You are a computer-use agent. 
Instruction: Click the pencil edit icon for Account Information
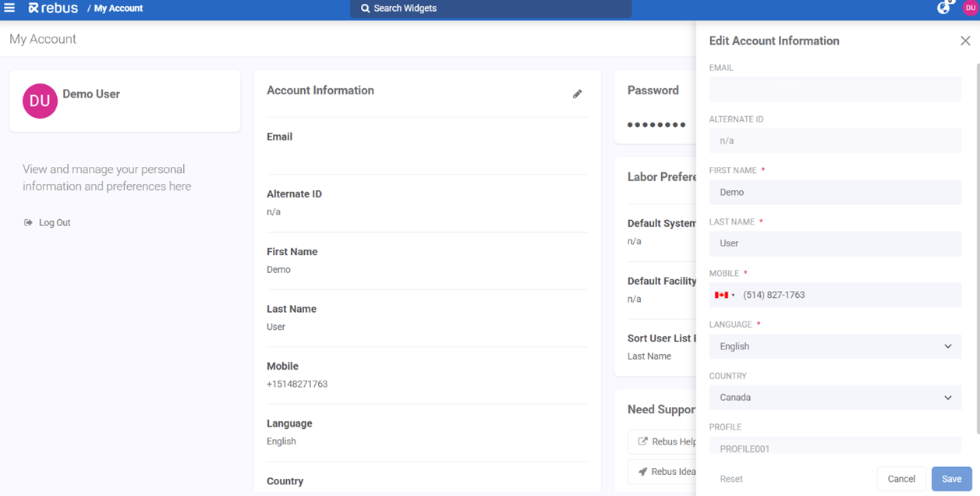coord(577,94)
